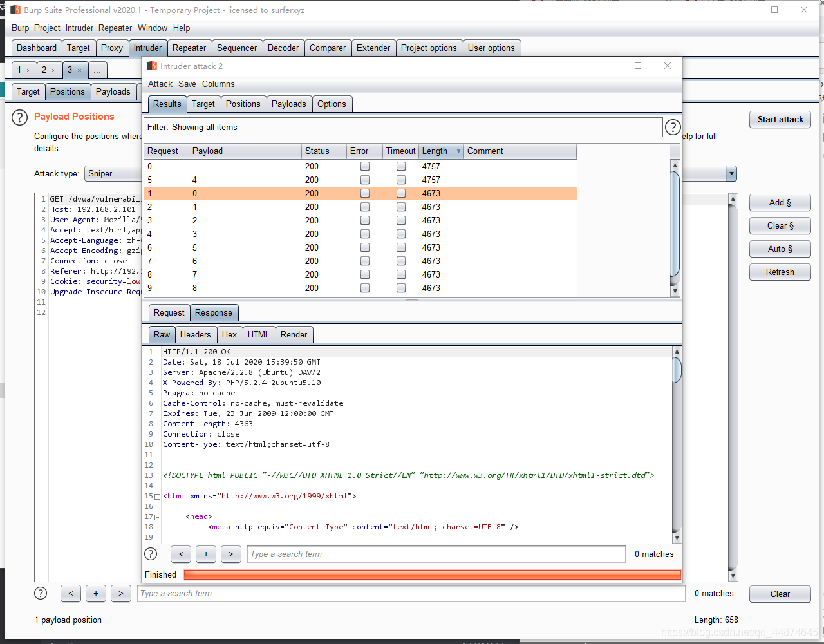The image size is (824, 644).
Task: Click the Finished attack progress bar
Action: (x=432, y=574)
